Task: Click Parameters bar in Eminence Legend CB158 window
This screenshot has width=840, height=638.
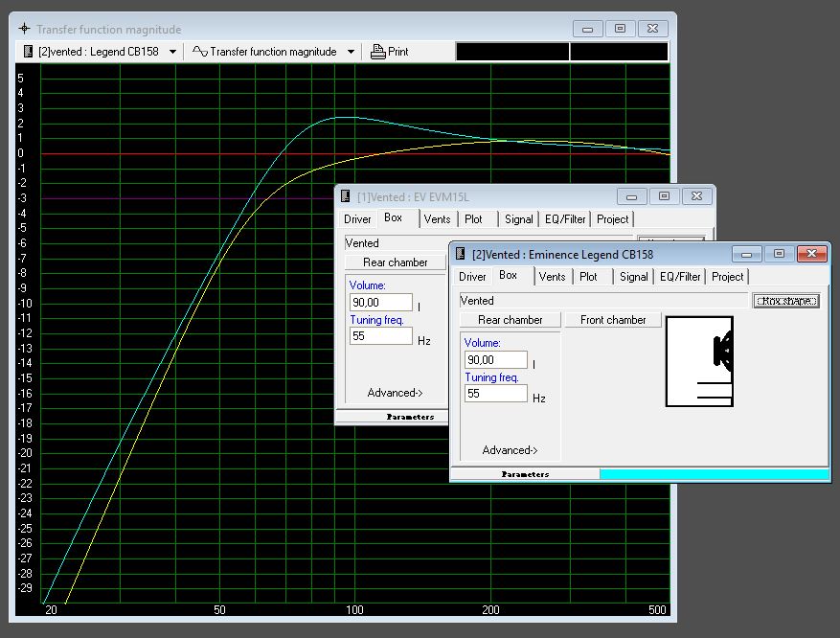Action: pos(525,474)
